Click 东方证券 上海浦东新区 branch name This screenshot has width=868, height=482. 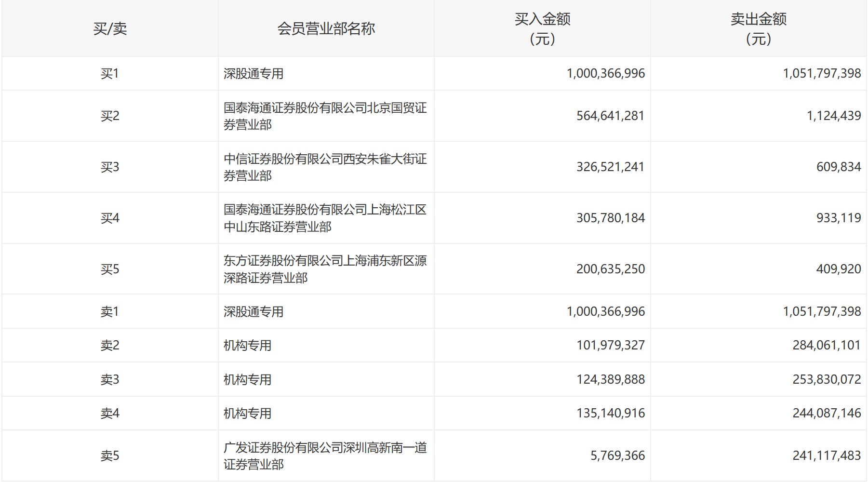(325, 269)
